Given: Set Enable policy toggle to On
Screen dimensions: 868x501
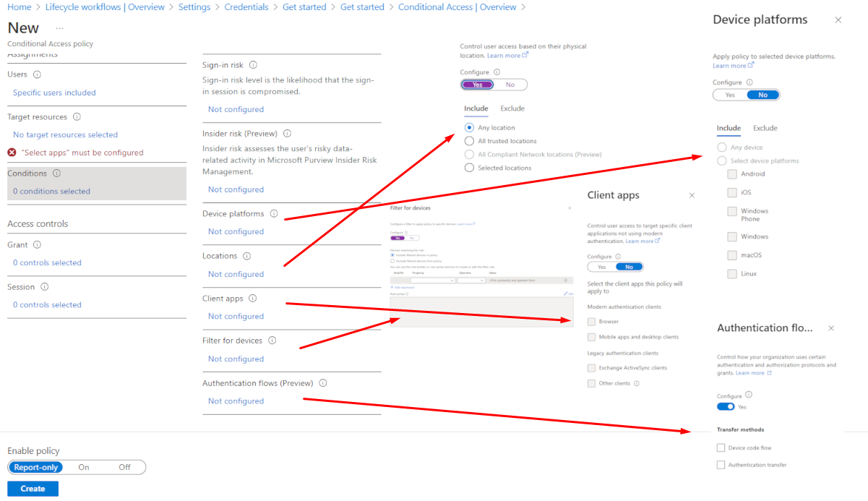Looking at the screenshot, I should (x=84, y=467).
